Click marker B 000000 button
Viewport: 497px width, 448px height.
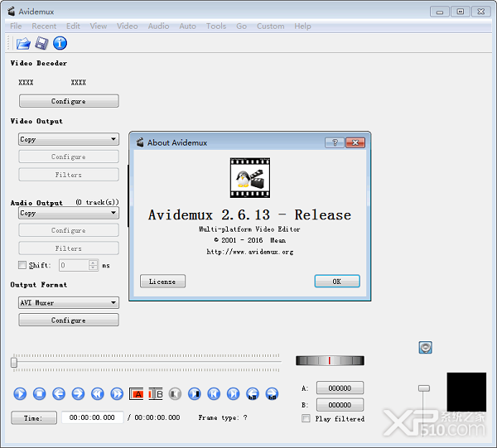[x=340, y=405]
